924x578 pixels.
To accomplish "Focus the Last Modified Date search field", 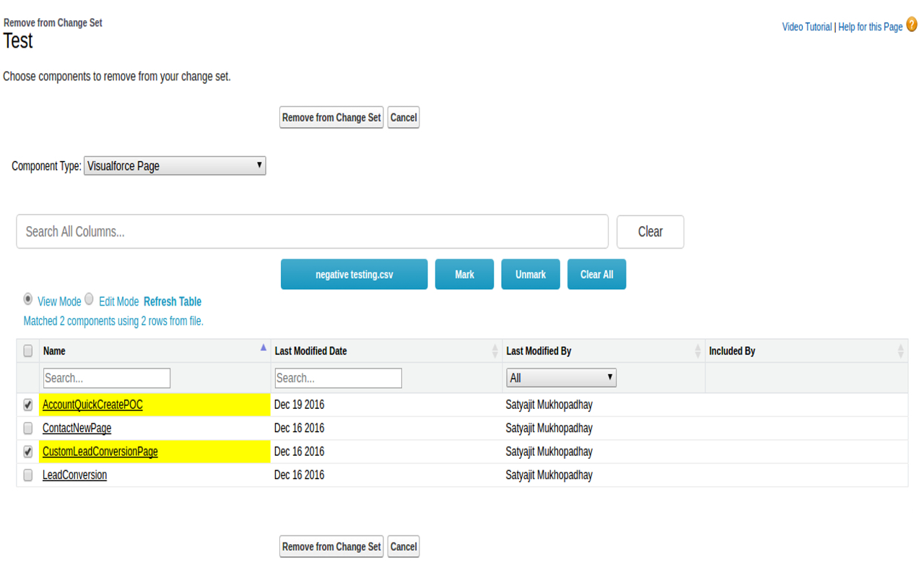I will pos(338,378).
